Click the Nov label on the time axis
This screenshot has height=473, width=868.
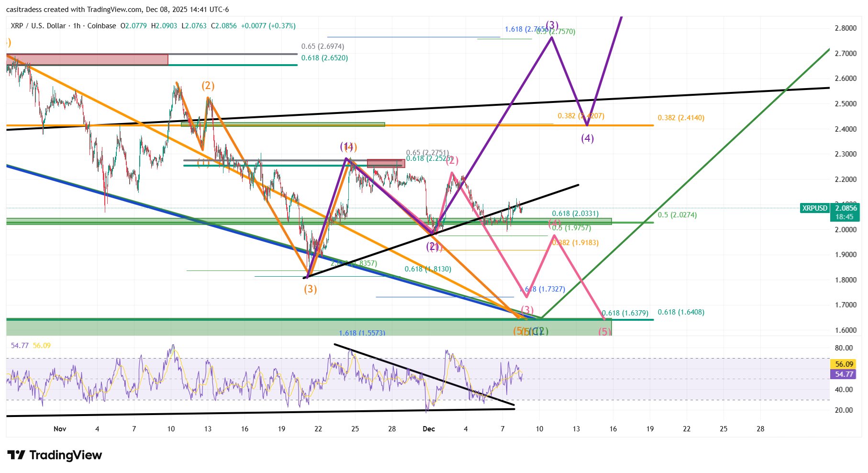coord(60,429)
